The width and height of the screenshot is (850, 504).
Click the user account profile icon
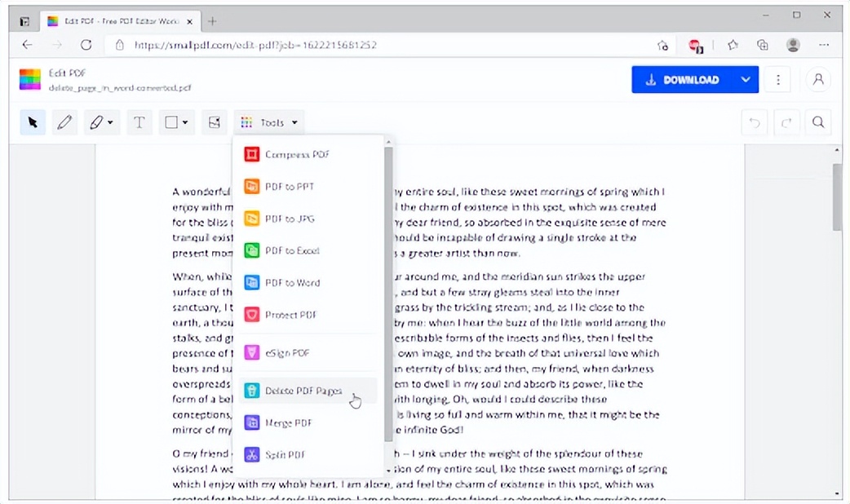818,79
